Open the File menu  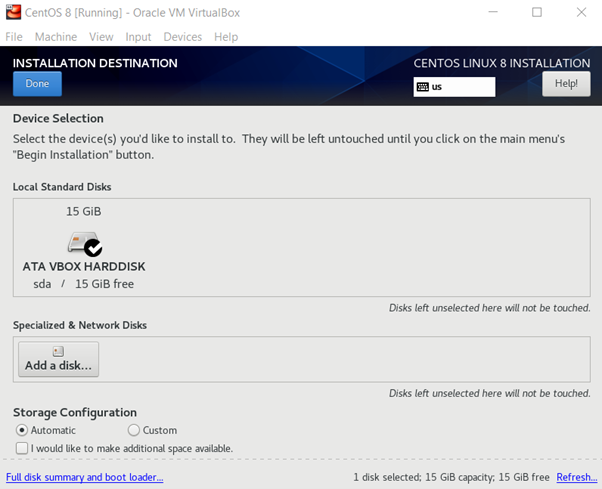point(14,37)
